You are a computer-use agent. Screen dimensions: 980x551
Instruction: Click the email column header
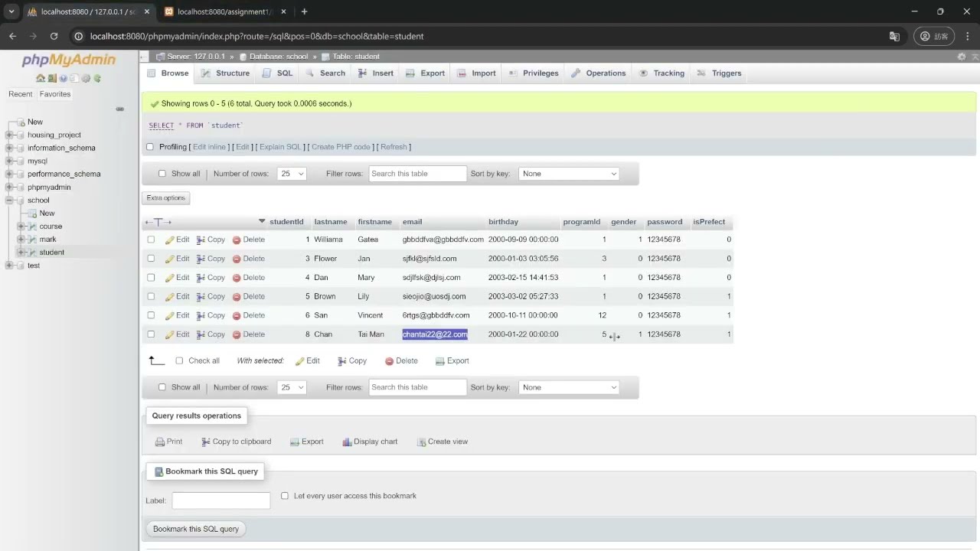(413, 222)
